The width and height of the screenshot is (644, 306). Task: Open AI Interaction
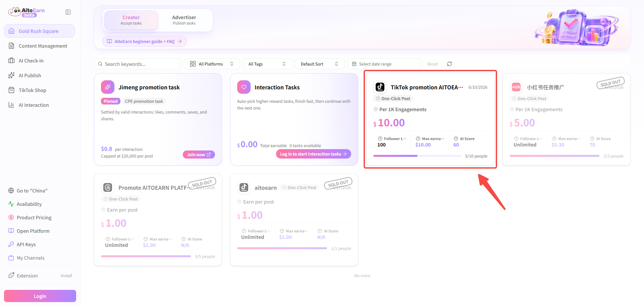pos(39,105)
